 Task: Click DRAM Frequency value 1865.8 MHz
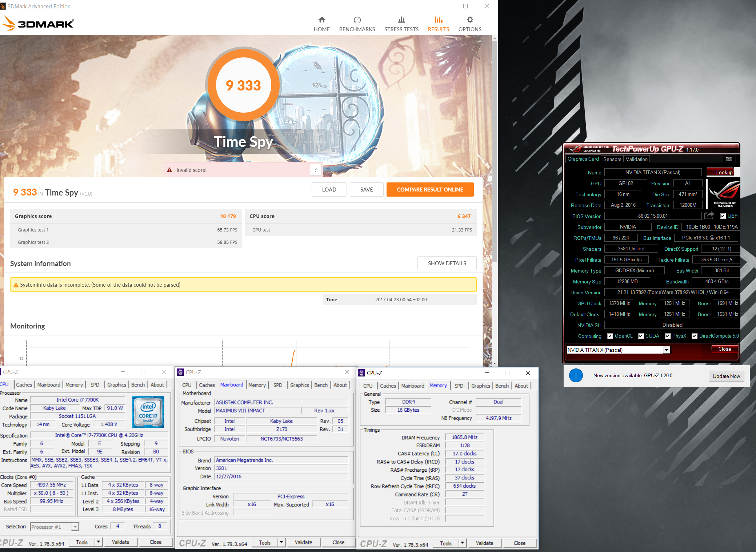464,437
